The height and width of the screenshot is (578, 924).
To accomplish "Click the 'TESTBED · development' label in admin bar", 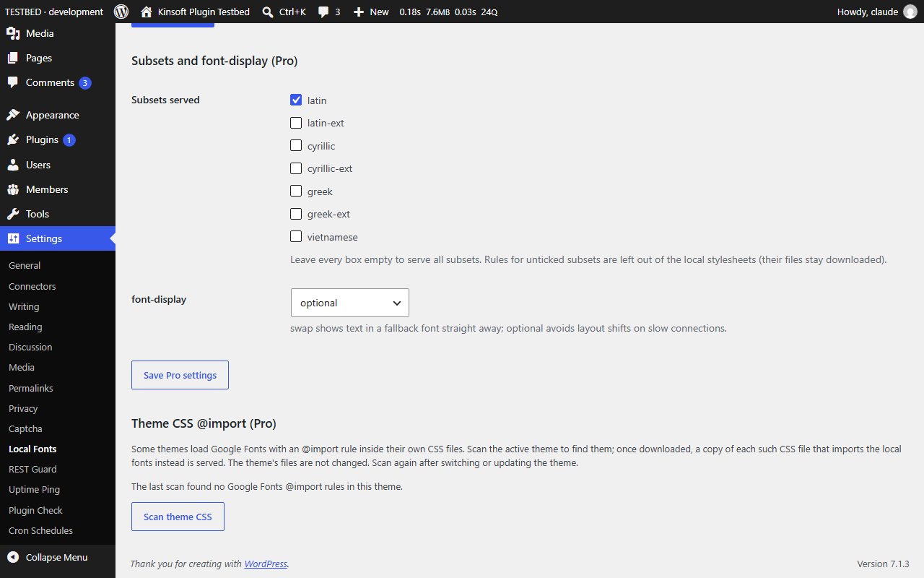I will (x=54, y=12).
